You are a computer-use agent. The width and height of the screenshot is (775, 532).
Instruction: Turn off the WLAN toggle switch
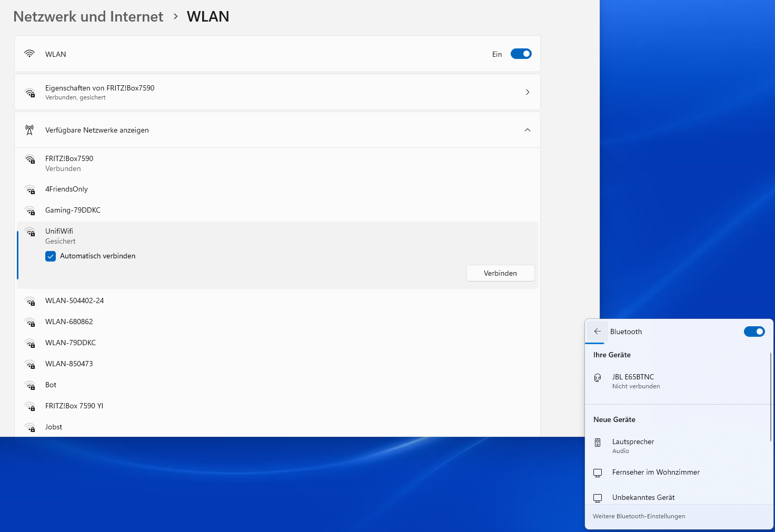tap(521, 54)
